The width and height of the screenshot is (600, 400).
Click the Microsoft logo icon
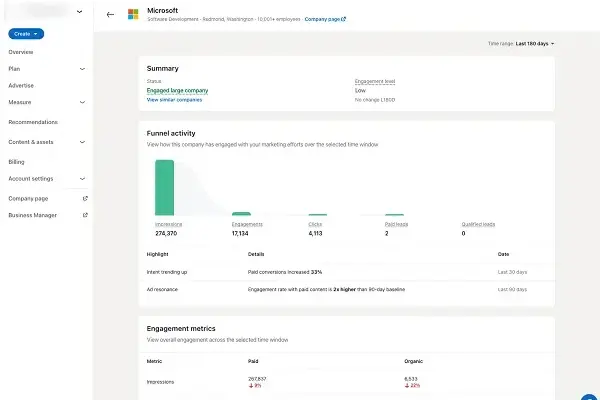click(133, 14)
